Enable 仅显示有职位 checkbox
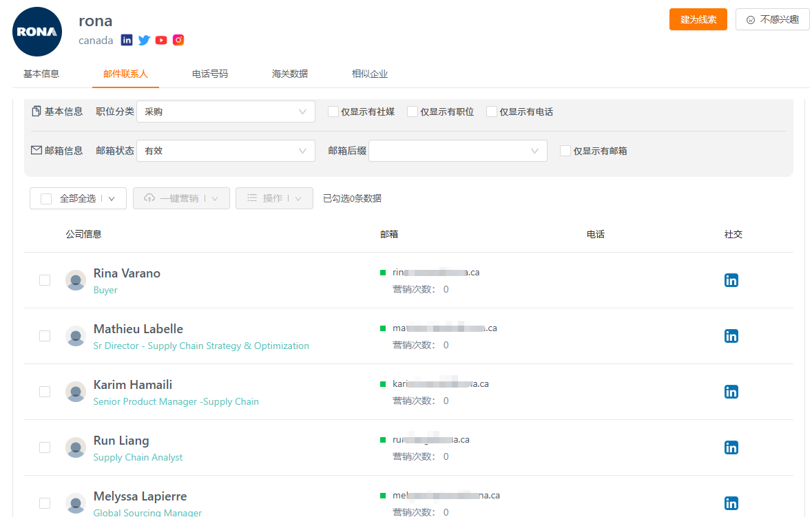The height and width of the screenshot is (517, 812). tap(413, 112)
